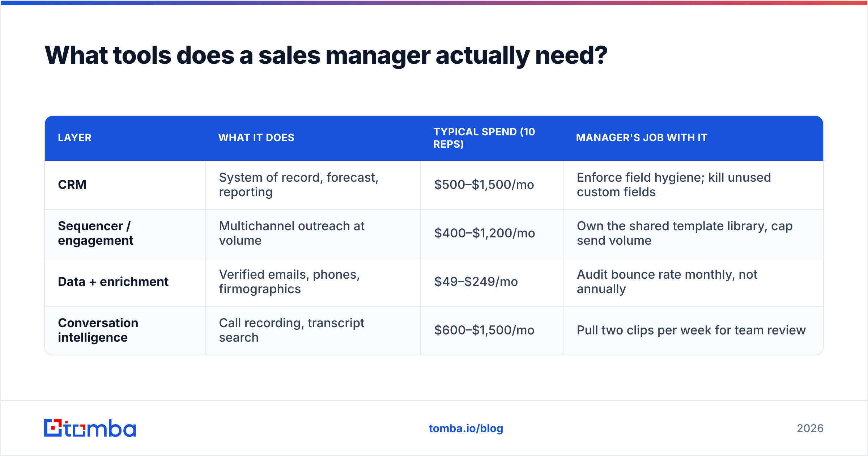
Task: Click the tomba logo
Action: point(90,428)
